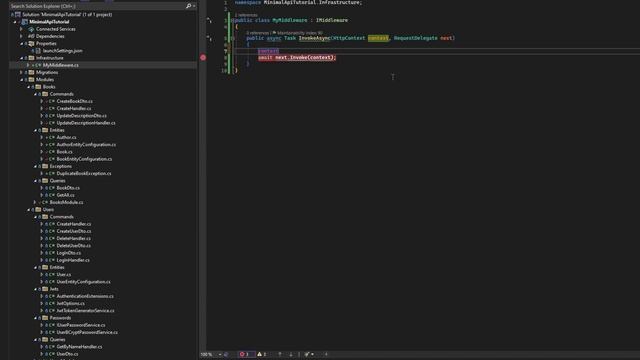Image resolution: width=640 pixels, height=360 pixels.
Task: Open the references CodeLens above InvokeAsync method
Action: 258,33
